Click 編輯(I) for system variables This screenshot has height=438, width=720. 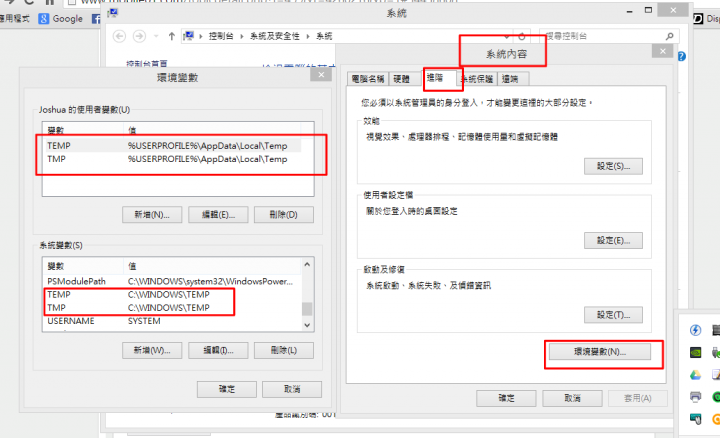tap(218, 351)
